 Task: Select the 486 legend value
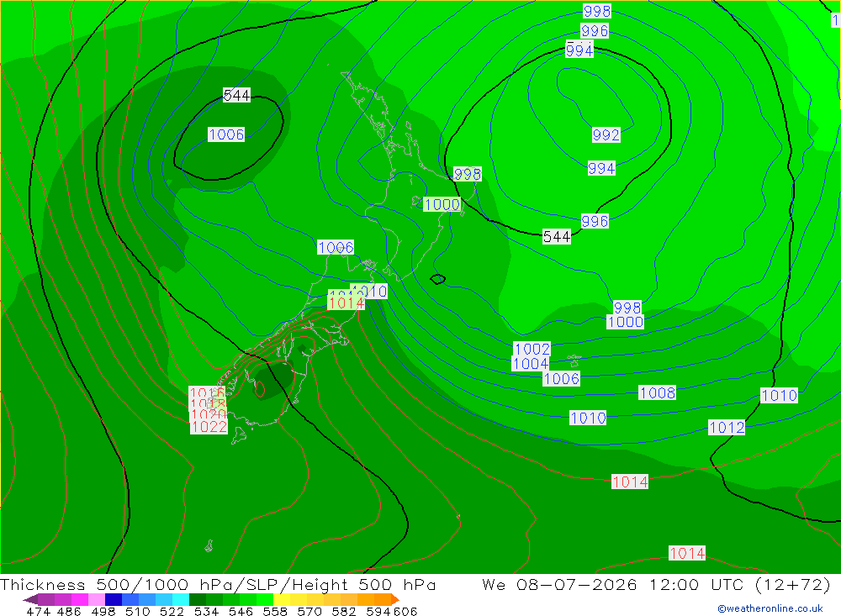pos(69,611)
